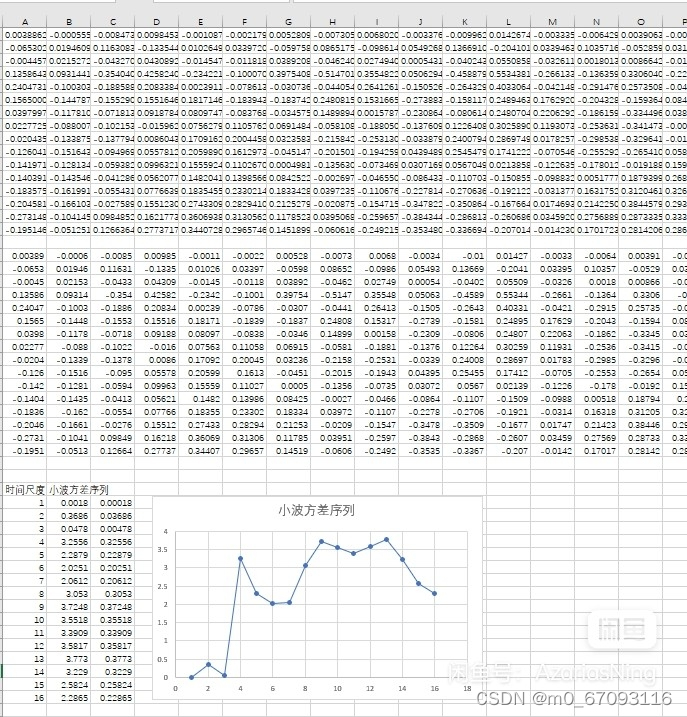Click chart y-axis label 3.5

pos(163,550)
